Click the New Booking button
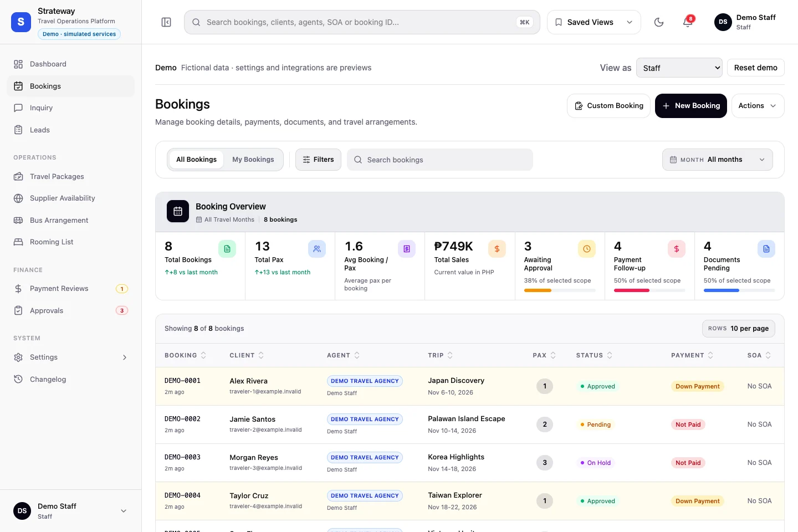The height and width of the screenshot is (532, 798). 691,106
